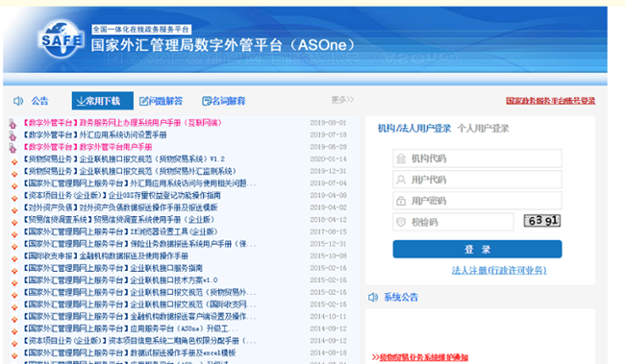
Task: Click the 登录 button
Action: pos(477,250)
